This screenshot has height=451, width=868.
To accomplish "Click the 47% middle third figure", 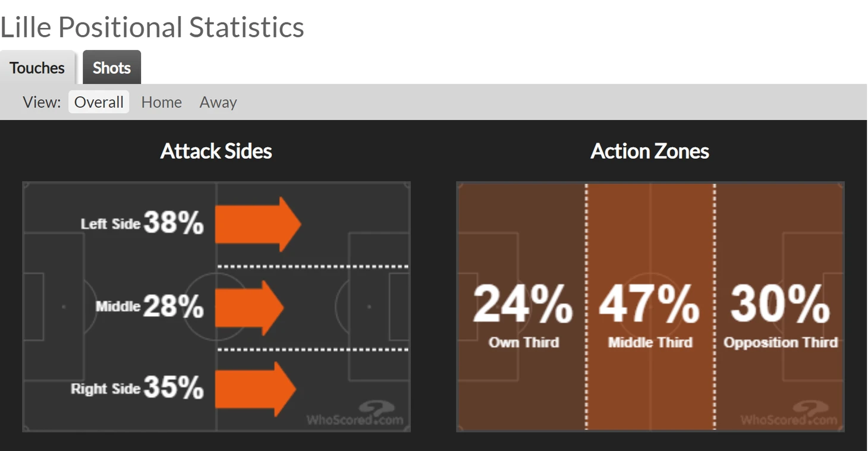I will point(649,304).
